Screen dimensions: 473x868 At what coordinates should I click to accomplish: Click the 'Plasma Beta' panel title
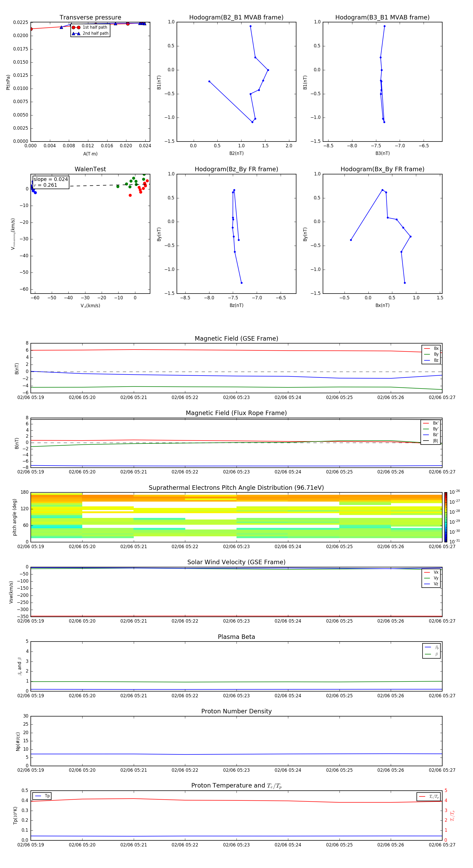click(236, 637)
